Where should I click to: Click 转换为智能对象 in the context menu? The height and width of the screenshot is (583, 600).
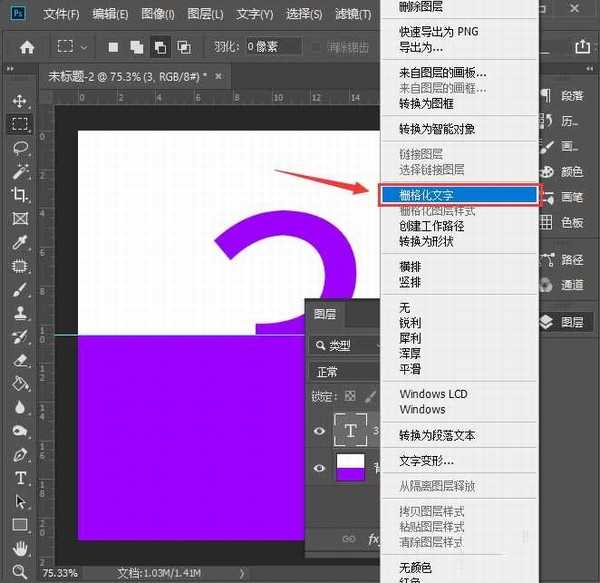pyautogui.click(x=437, y=129)
